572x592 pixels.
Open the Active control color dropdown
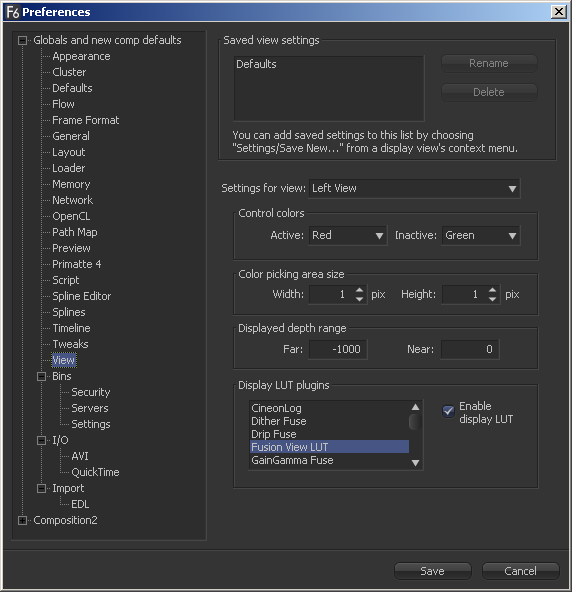(348, 235)
